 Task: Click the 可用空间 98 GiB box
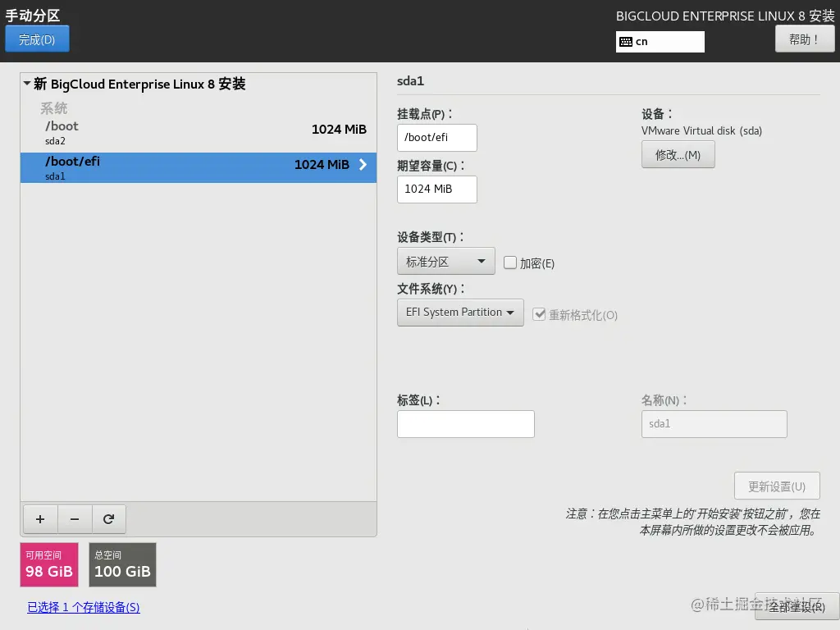(49, 564)
